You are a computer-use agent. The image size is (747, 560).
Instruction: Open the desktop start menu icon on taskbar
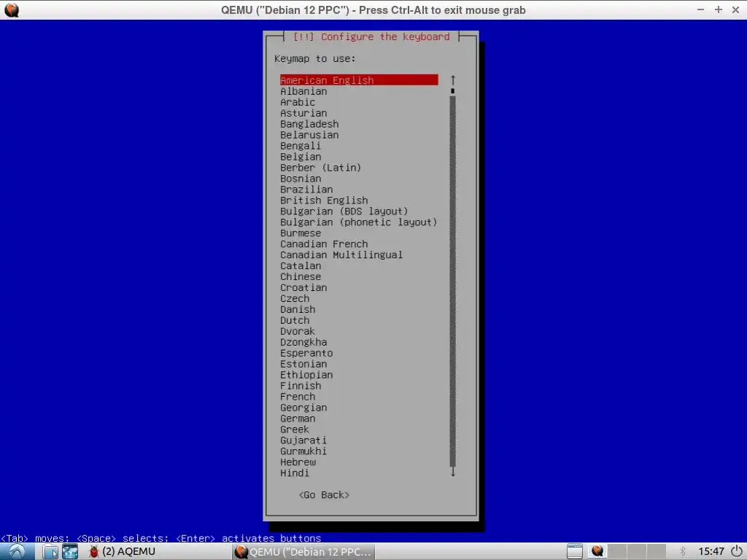(17, 551)
